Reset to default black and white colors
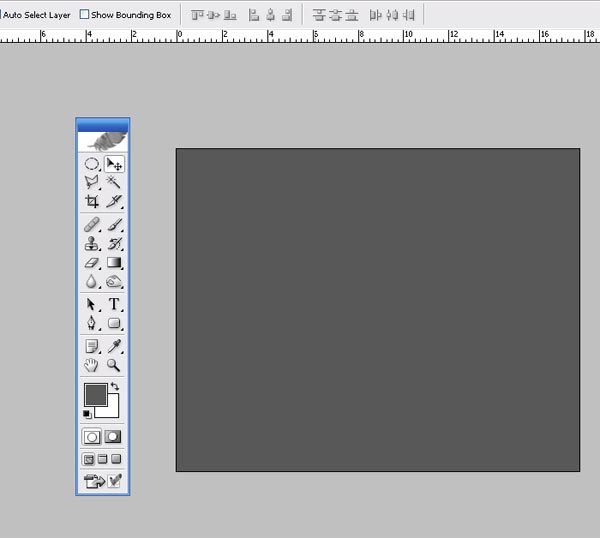 point(87,414)
